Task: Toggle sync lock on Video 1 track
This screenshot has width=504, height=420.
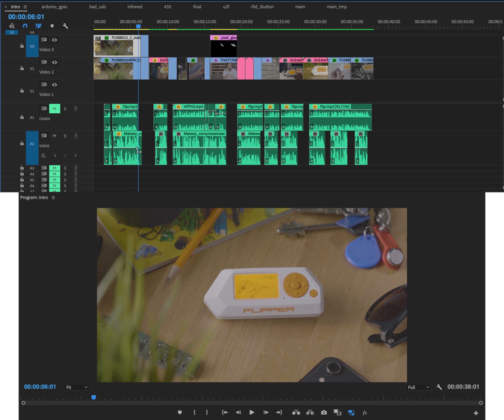Action: 44,85
